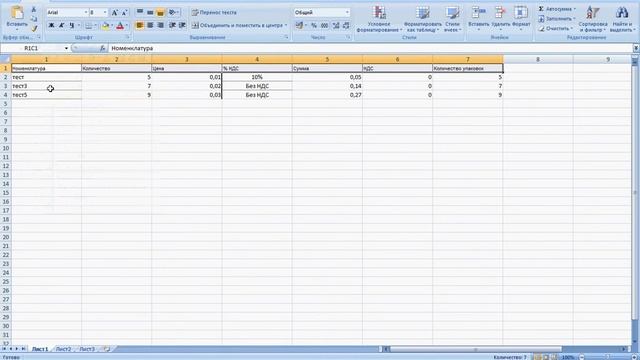Image resolution: width=640 pixels, height=360 pixels.
Task: Toggle bold (Ж) formatting
Action: click(51, 25)
